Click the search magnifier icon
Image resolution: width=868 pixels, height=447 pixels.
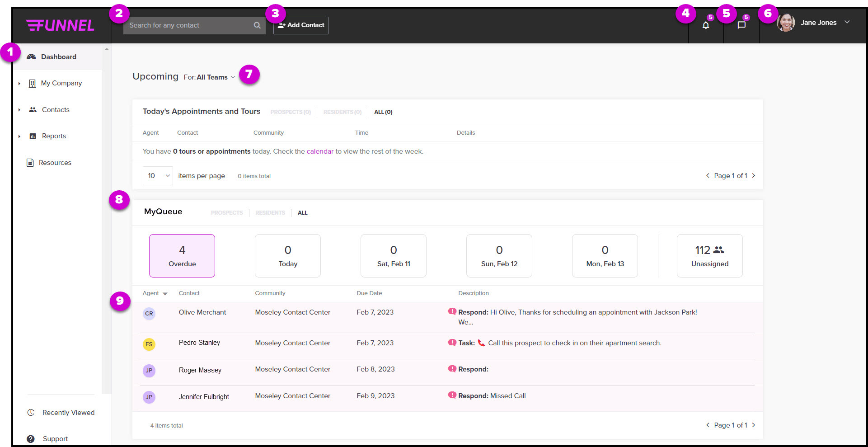pos(257,25)
